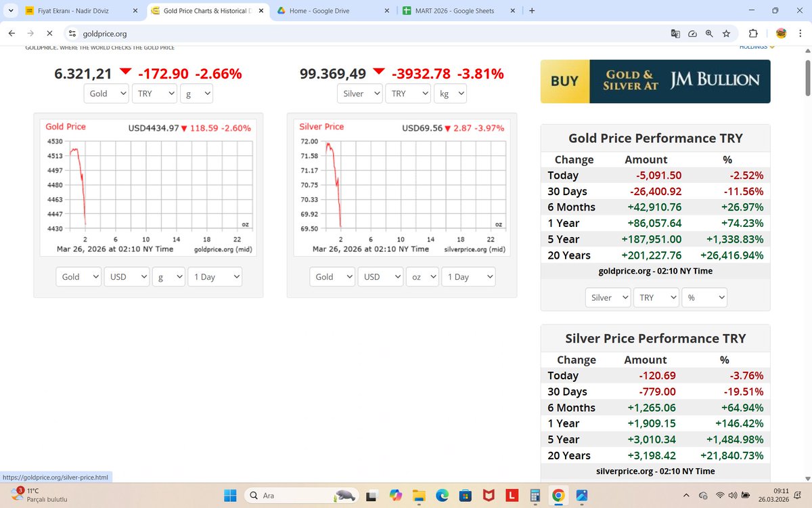This screenshot has height=508, width=812.
Task: Open the TRY dropdown in the silver price row
Action: 408,93
